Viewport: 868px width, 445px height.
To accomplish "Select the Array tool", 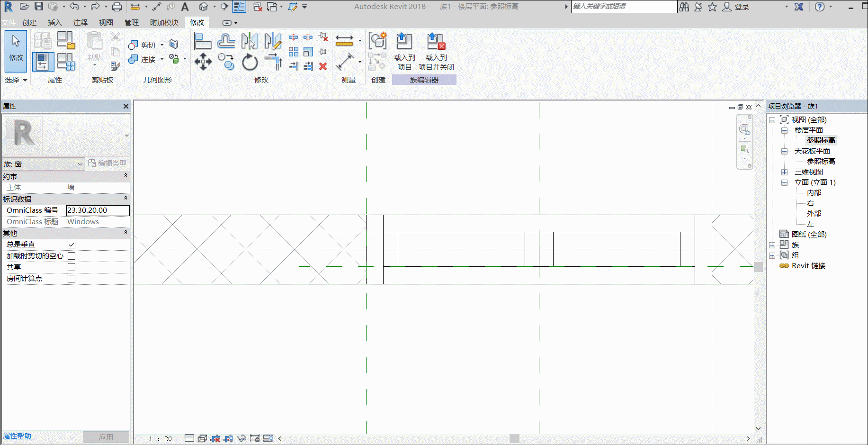I will point(294,51).
